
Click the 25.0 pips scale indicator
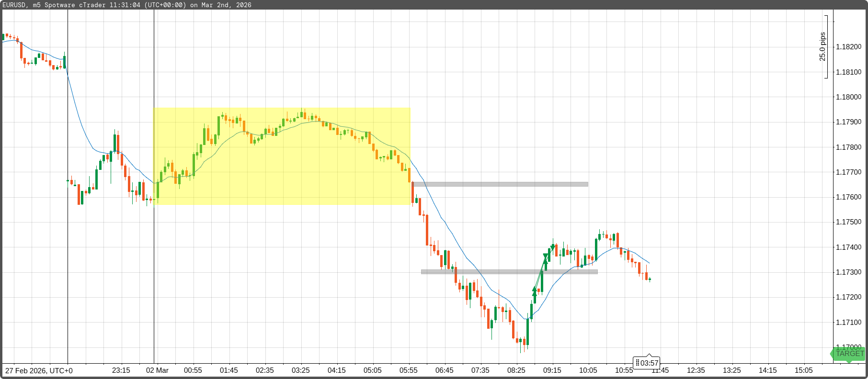[x=823, y=47]
